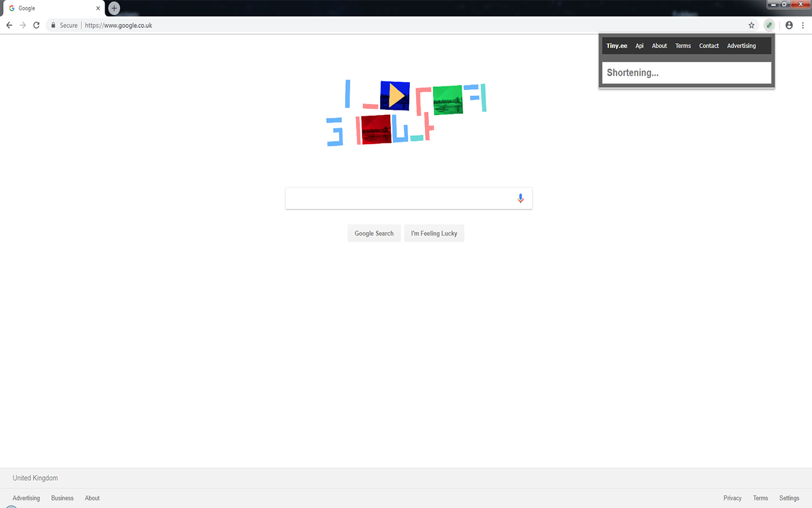The width and height of the screenshot is (812, 508).
Task: Click the I'm Feeling Lucky button
Action: pyautogui.click(x=434, y=234)
